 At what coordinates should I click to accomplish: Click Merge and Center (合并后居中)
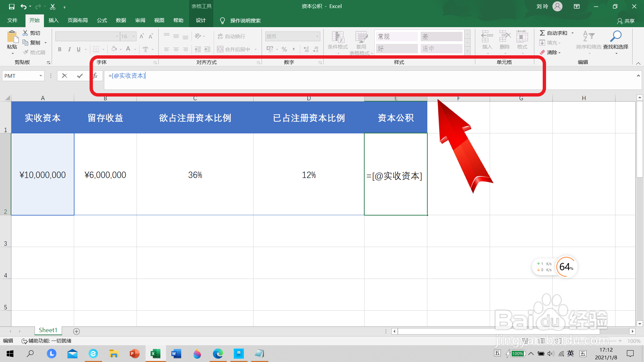tap(234, 49)
